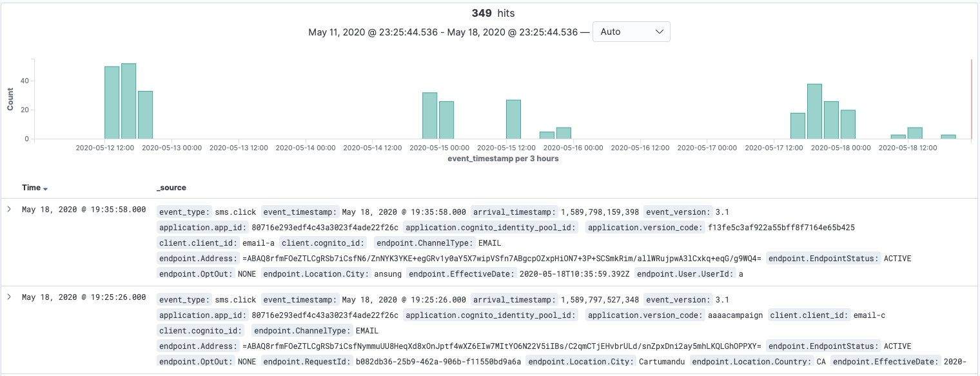Select the Time column header
The width and height of the screenshot is (980, 376).
tap(31, 188)
